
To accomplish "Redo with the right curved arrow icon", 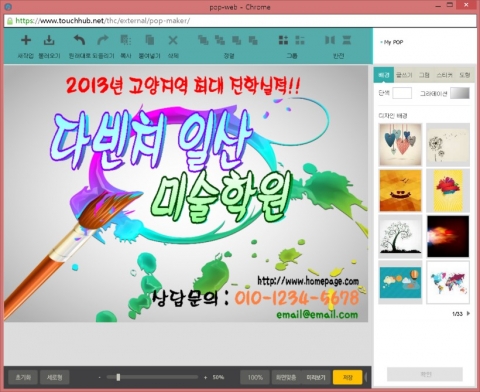I will pos(103,40).
